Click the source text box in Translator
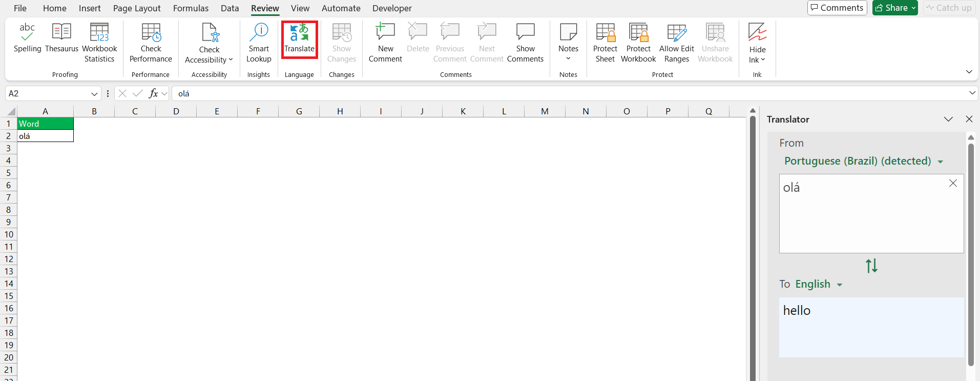Viewport: 980px width, 381px height. click(871, 213)
